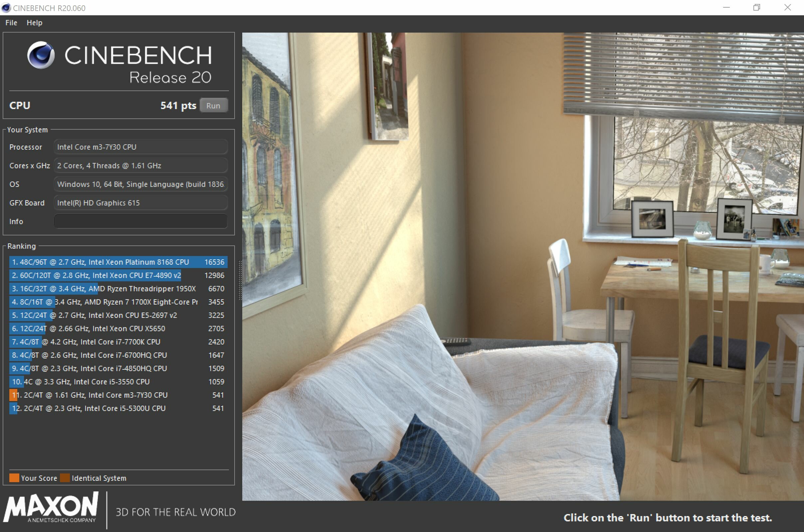Open the Help menu

tap(34, 23)
